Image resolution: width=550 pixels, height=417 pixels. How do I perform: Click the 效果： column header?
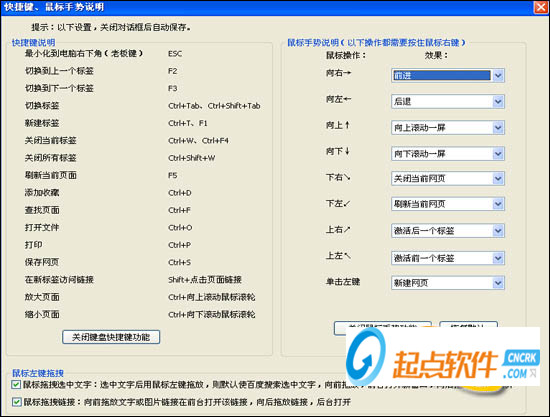[436, 55]
